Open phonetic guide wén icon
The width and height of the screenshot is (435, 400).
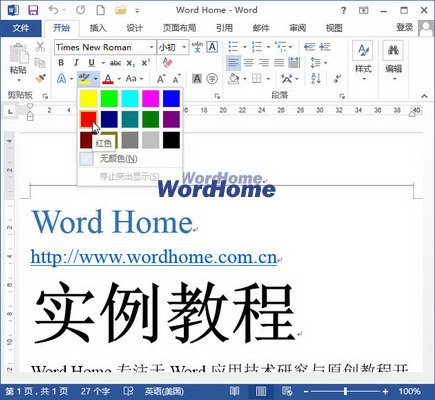click(x=197, y=47)
